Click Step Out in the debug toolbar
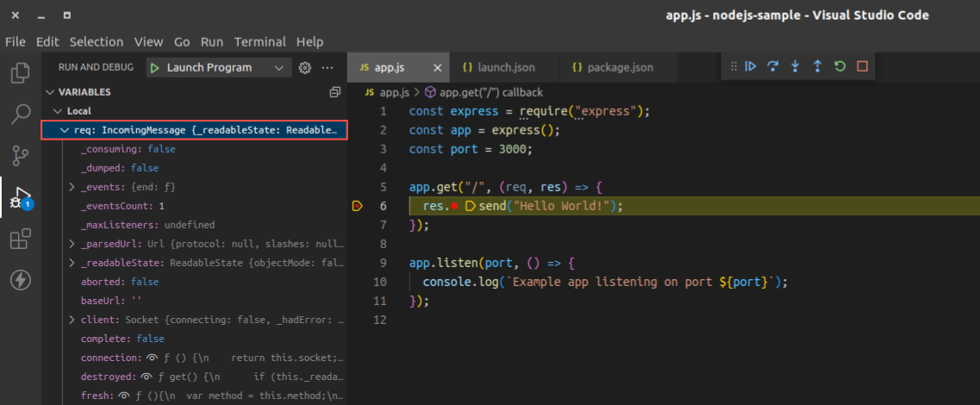 pos(817,66)
